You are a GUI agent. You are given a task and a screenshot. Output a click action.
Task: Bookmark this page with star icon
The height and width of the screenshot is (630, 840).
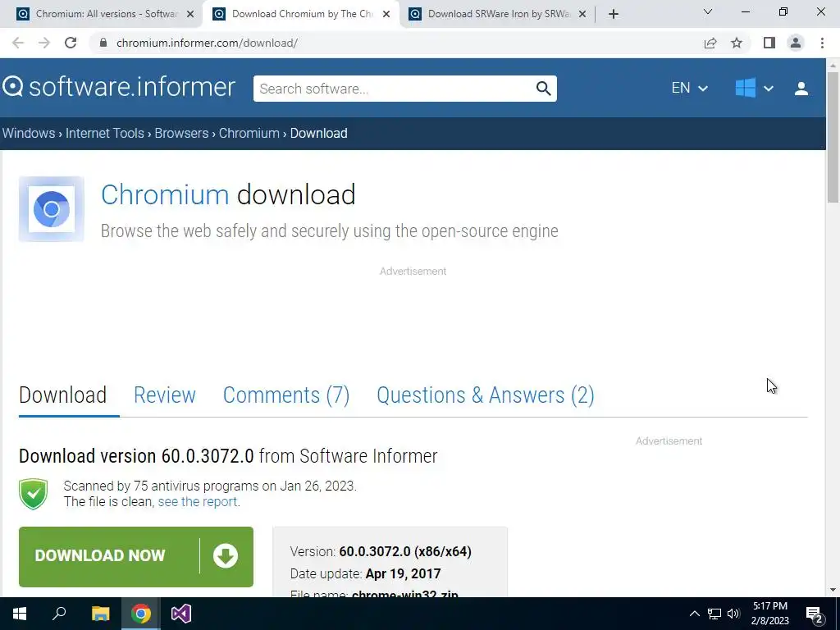tap(737, 43)
